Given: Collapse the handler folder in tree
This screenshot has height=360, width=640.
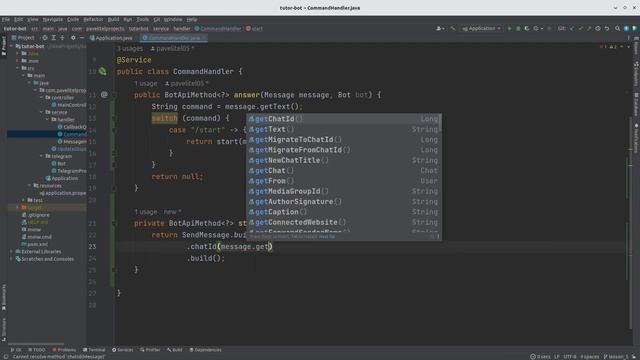Looking at the screenshot, I should click(x=48, y=120).
